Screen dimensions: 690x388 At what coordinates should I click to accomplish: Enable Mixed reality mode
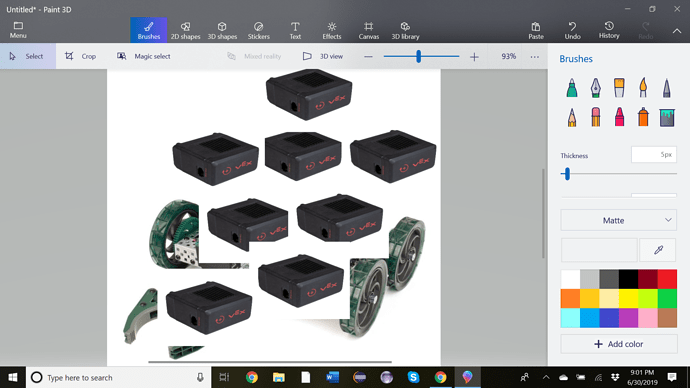point(254,56)
